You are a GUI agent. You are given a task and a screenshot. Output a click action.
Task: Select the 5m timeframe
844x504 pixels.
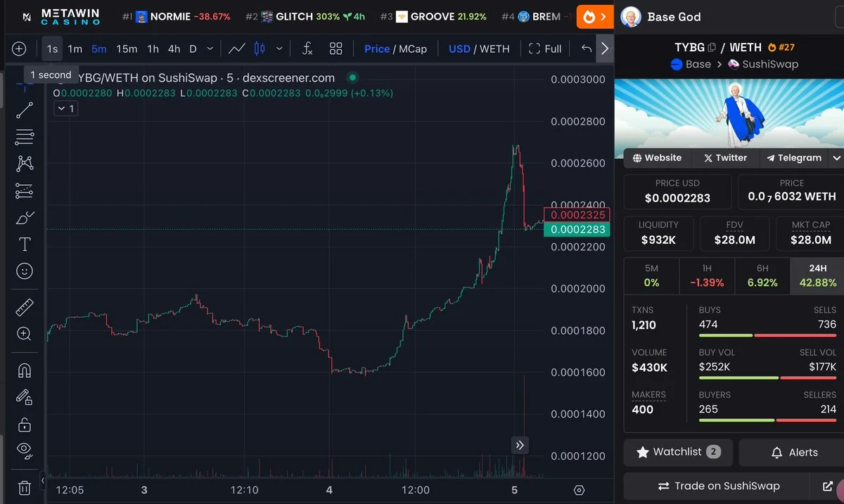[98, 49]
